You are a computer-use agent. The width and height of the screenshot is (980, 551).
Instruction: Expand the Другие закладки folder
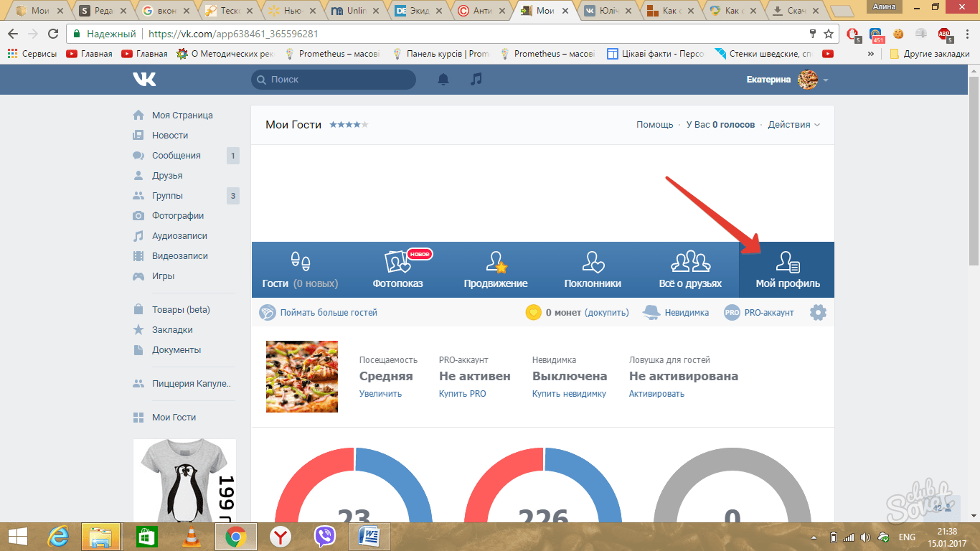click(x=929, y=54)
